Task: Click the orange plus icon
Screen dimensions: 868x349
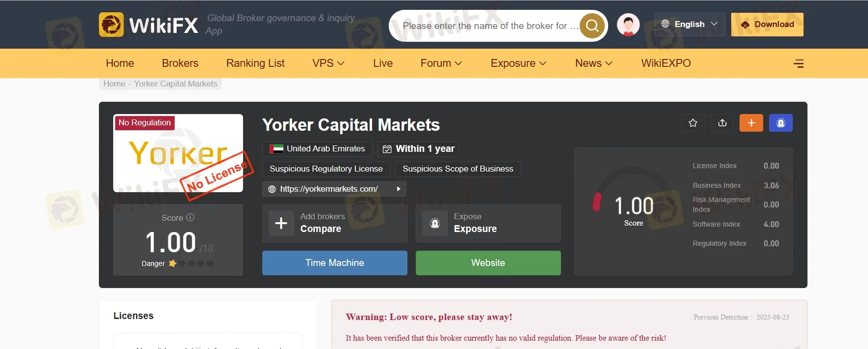Action: tap(751, 123)
